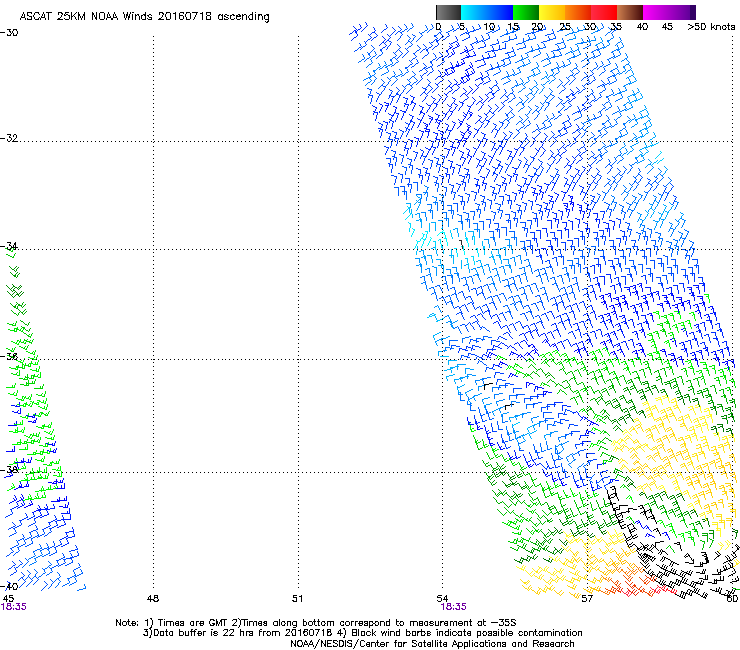The height and width of the screenshot is (650, 740).
Task: Click the red 30-35 knots color swatch
Action: 604,12
